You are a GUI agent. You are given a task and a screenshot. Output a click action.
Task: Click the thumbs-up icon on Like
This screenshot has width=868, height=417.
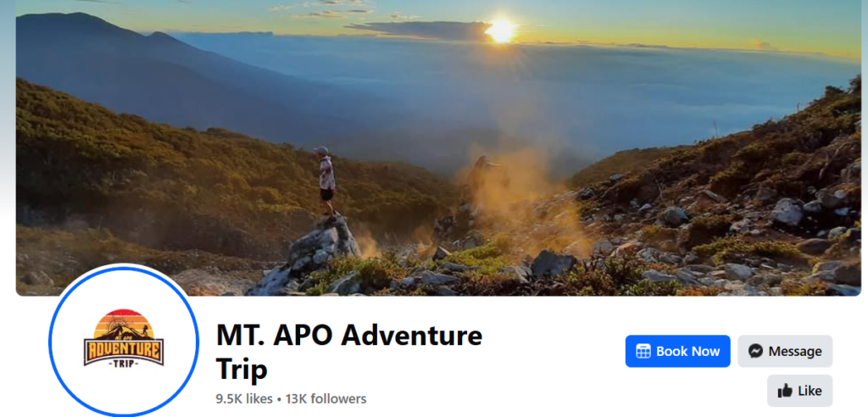click(784, 391)
